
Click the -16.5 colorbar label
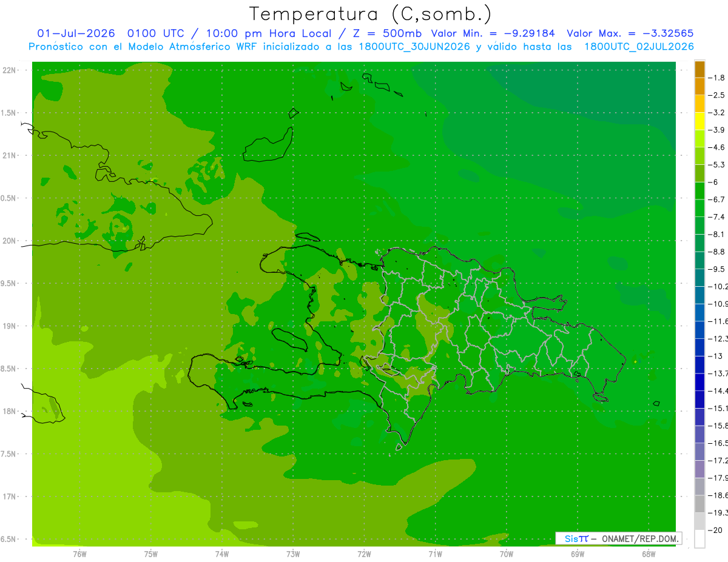click(718, 443)
